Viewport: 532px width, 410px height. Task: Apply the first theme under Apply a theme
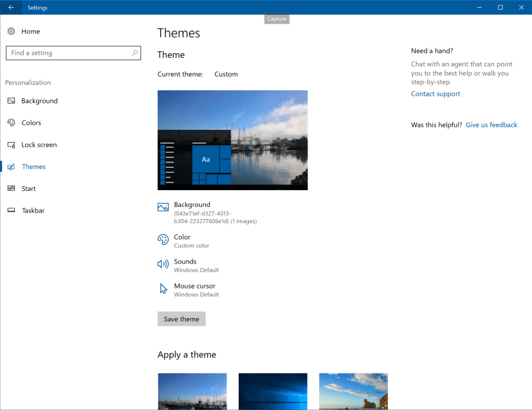pyautogui.click(x=192, y=391)
